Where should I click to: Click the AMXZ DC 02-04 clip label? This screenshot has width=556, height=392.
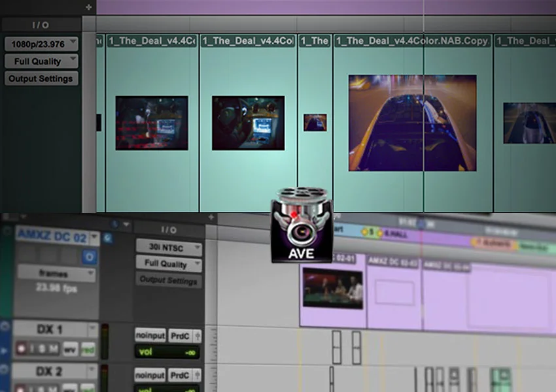tap(446, 265)
